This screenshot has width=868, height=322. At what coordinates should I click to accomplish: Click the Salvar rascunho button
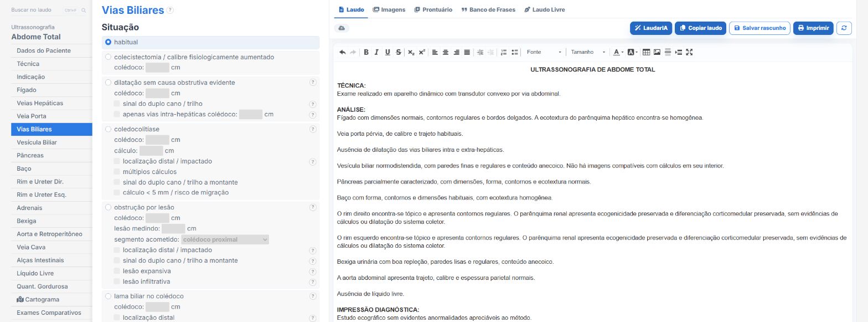click(x=759, y=28)
